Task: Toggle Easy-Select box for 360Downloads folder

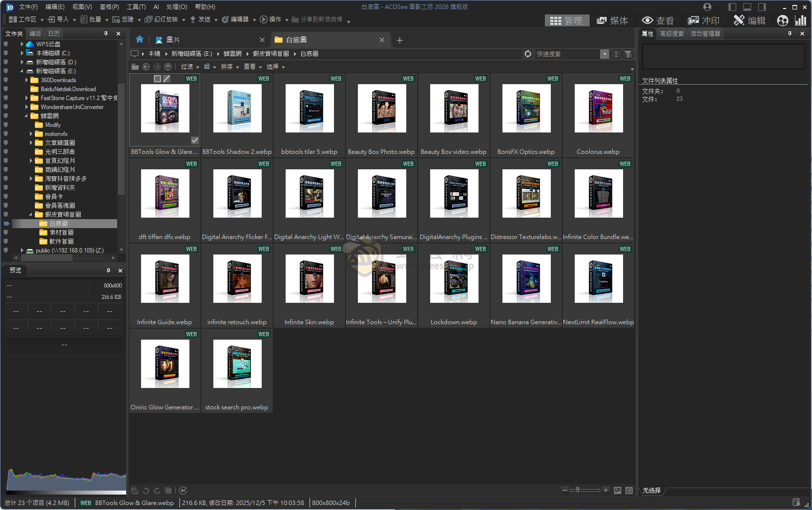Action: click(6, 80)
